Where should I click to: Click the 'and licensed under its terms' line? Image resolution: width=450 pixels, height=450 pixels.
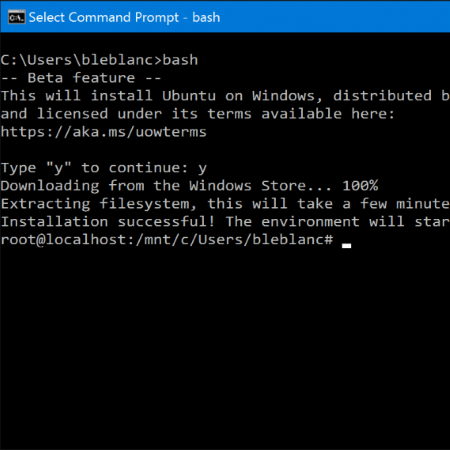coord(198,114)
